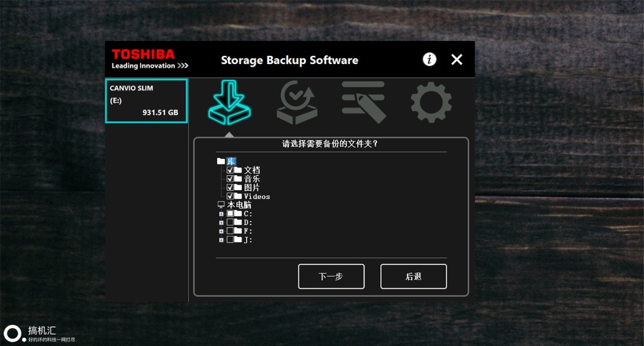Open the restore tab with circular checkmark icon
Screen dimensions: 644x346
[x=296, y=102]
